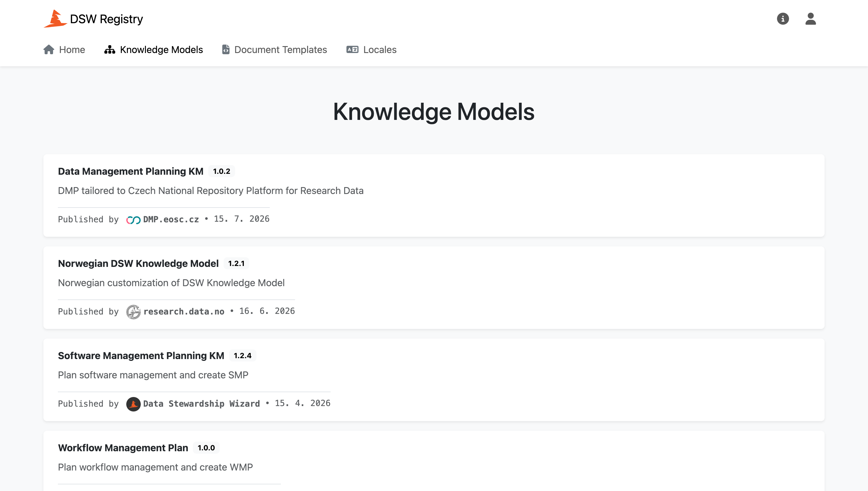
Task: Click the 1.0.2 version badge
Action: 221,171
